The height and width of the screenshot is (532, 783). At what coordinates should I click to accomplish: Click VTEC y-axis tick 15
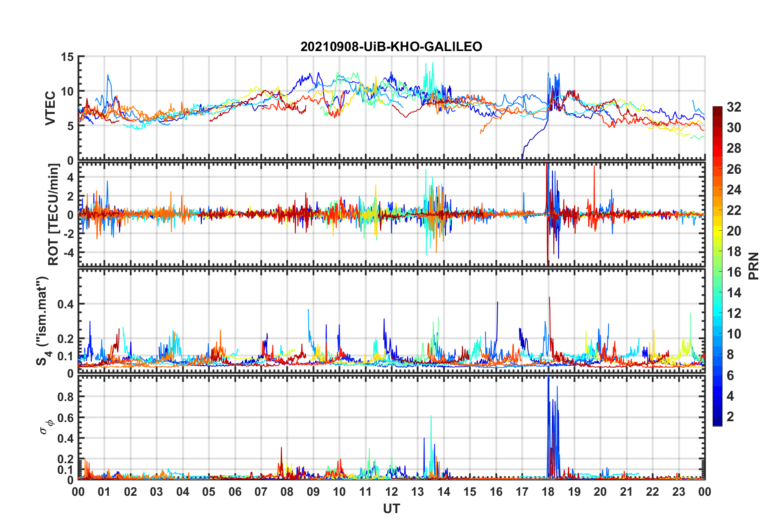click(67, 57)
